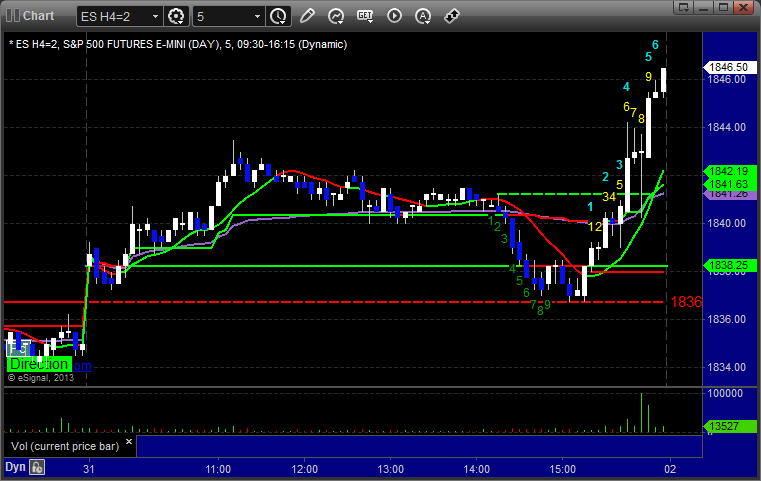Open the symbol dropdown showing ES H4=2
Screen dimensions: 761x481
click(119, 16)
